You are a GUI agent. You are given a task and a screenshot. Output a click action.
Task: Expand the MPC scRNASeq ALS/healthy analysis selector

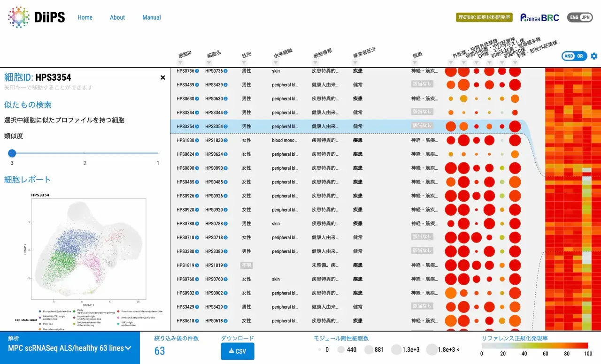click(x=69, y=348)
